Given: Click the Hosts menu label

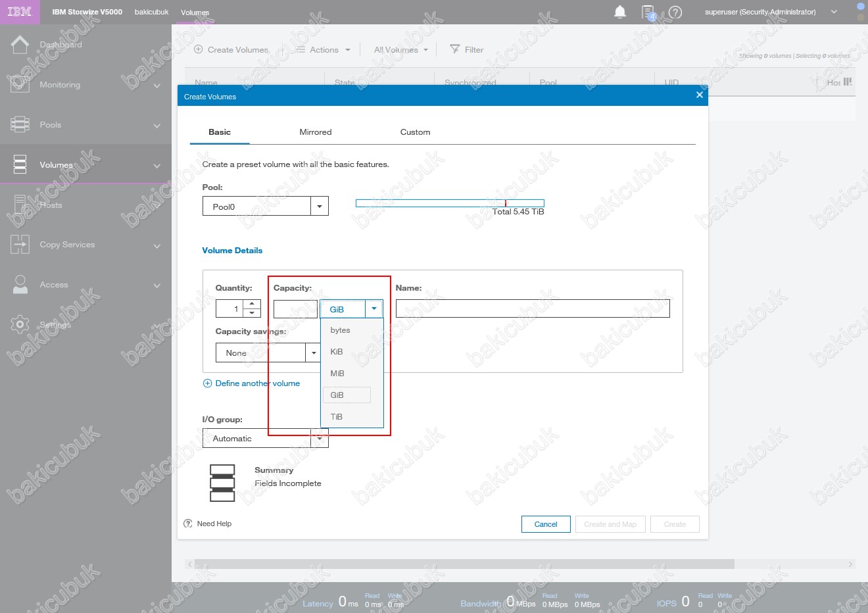Looking at the screenshot, I should (51, 205).
